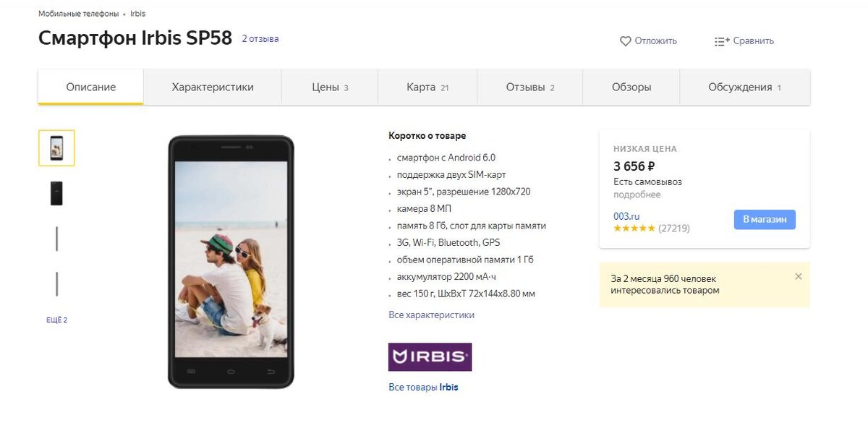Click the Irbis brand logo

pyautogui.click(x=430, y=357)
